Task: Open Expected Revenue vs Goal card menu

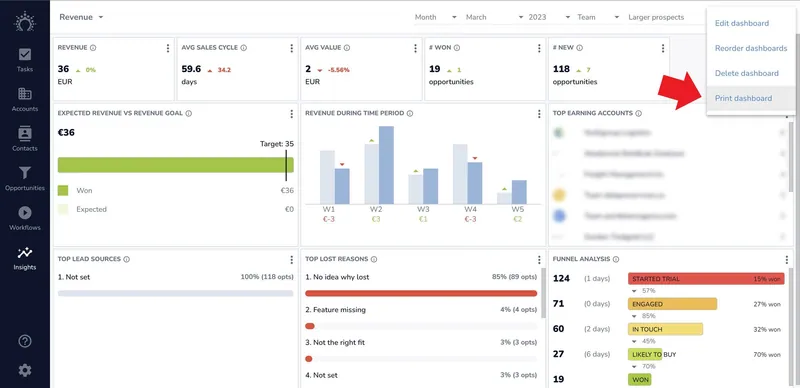Action: [x=291, y=113]
